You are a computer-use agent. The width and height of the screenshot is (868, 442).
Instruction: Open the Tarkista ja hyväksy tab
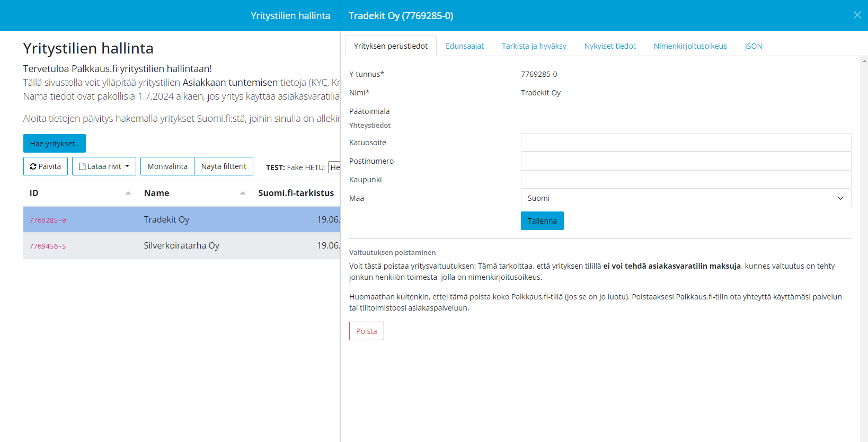(x=534, y=46)
